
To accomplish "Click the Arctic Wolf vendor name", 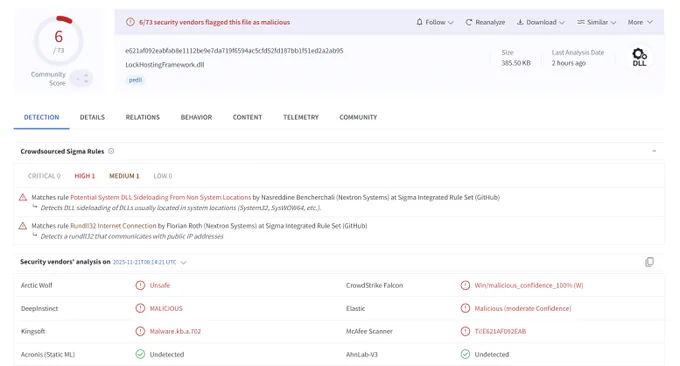I will tap(36, 285).
